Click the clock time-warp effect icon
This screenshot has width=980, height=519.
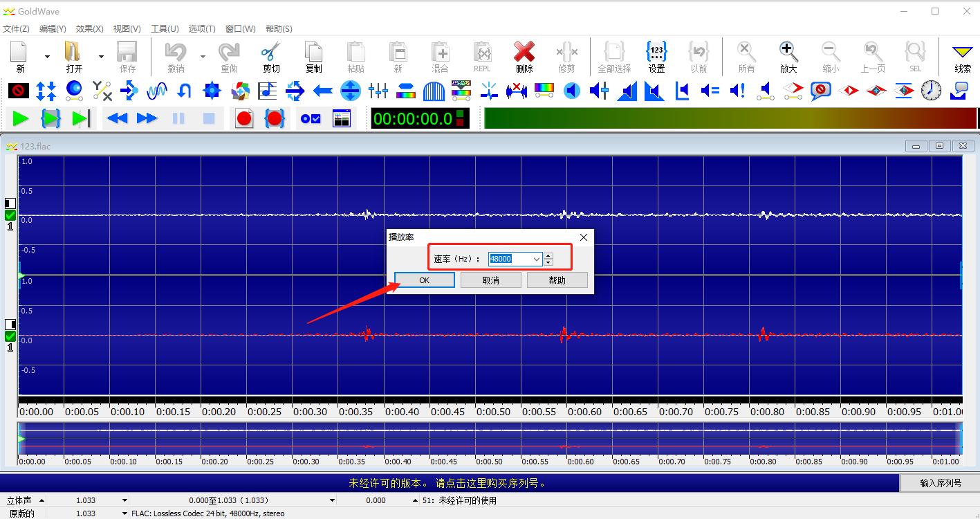(x=931, y=91)
